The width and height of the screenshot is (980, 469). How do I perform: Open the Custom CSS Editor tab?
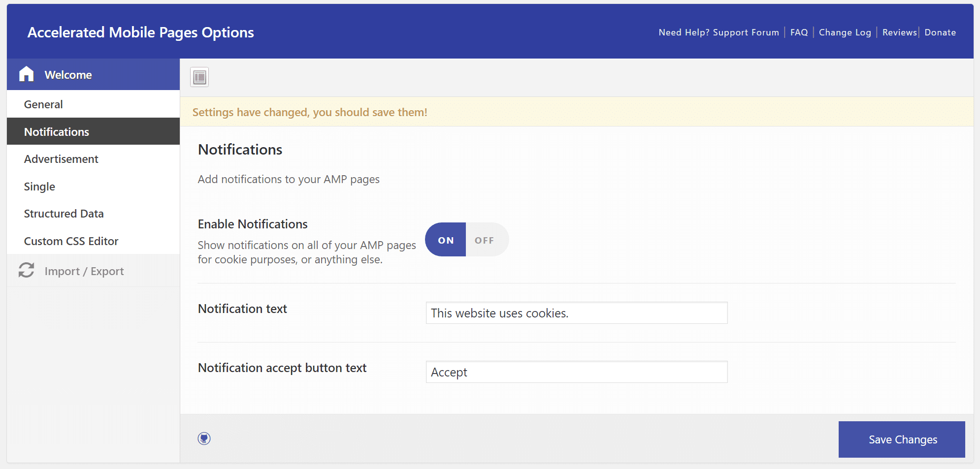tap(93, 241)
